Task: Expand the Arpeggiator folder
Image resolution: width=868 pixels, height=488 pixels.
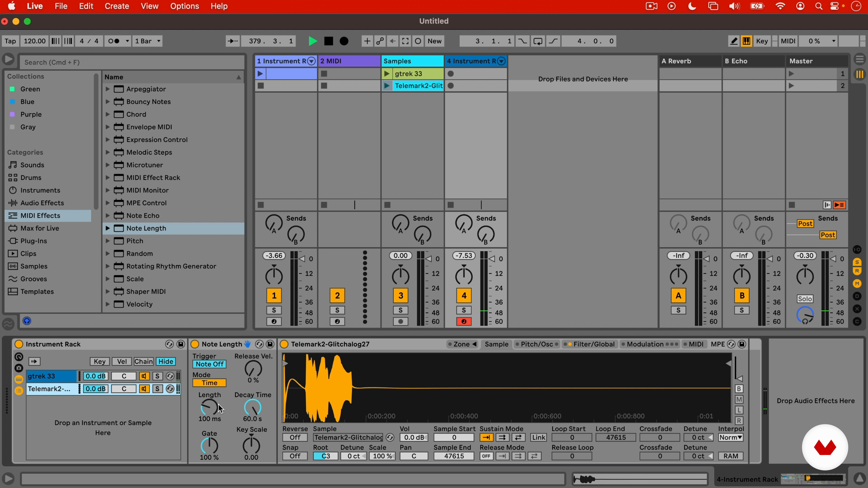Action: (x=108, y=89)
